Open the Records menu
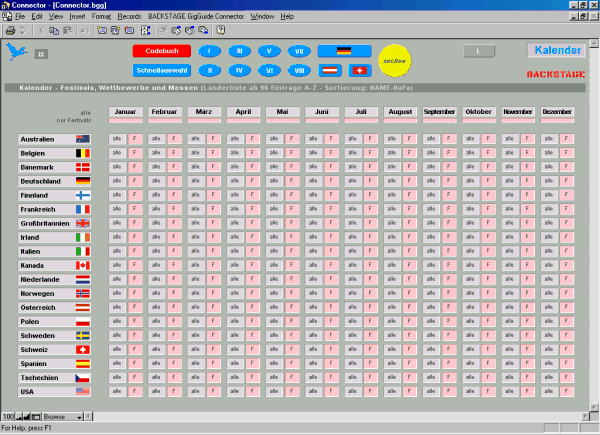 tap(129, 17)
